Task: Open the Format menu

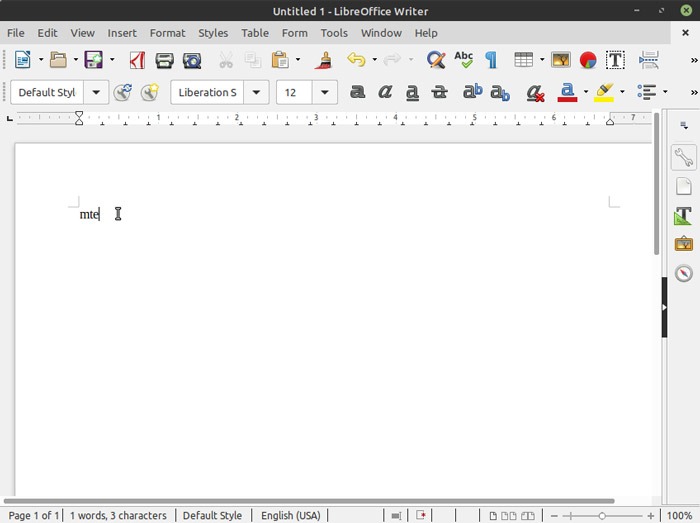Action: (167, 33)
